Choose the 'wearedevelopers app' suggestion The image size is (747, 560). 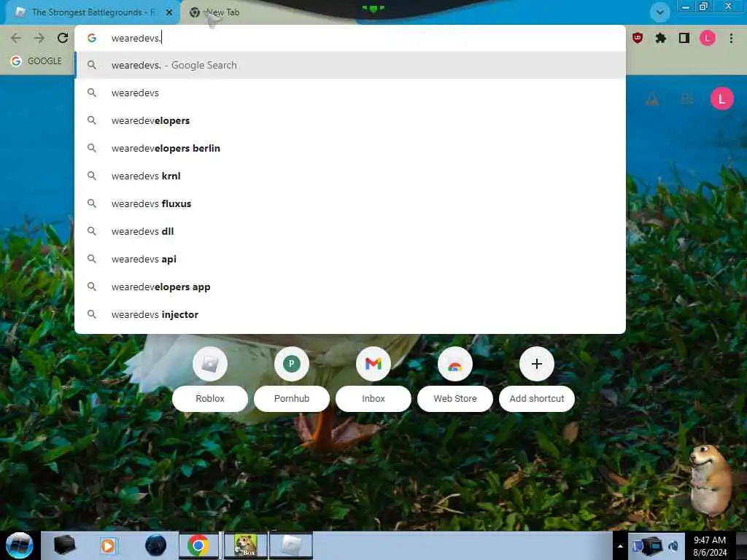(x=350, y=287)
